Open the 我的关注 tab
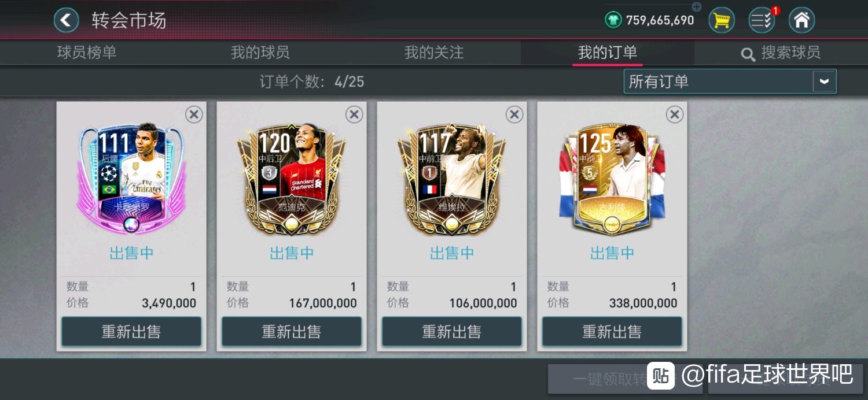 coord(434,53)
